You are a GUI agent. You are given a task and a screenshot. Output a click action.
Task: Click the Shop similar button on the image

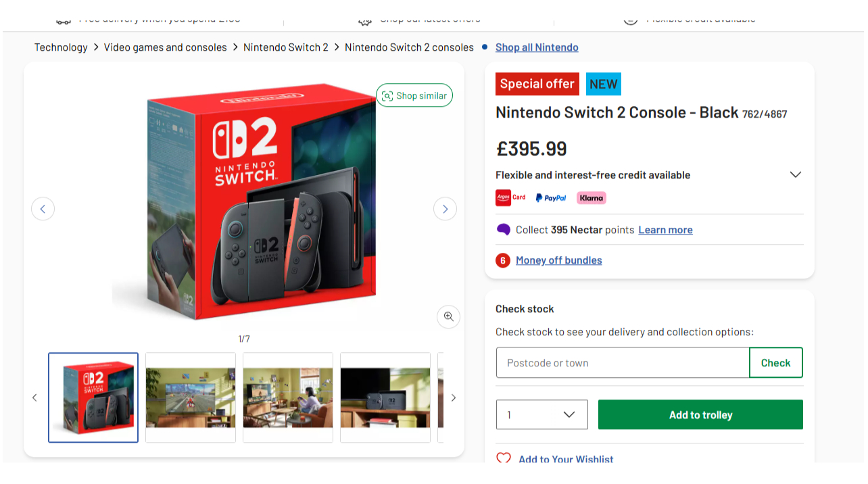(x=414, y=95)
